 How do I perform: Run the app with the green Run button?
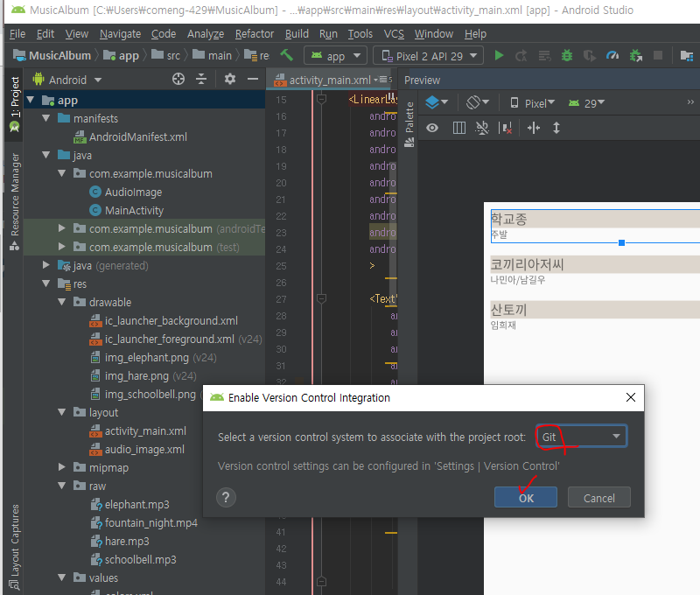coord(499,54)
